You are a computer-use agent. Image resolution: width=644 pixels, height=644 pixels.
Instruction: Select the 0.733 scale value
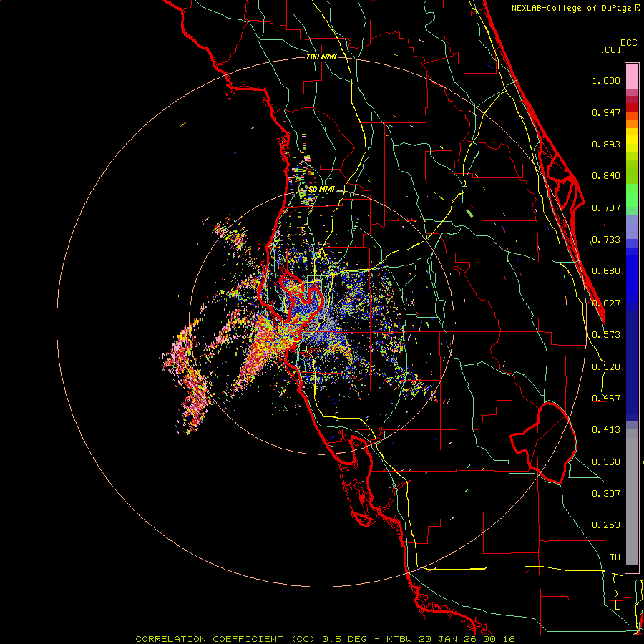pos(606,240)
